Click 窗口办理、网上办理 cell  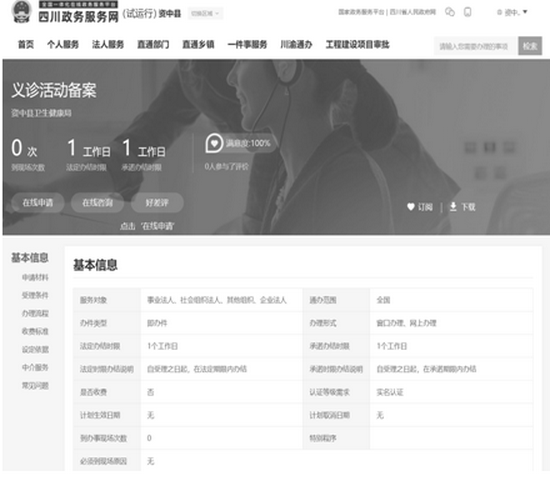tap(451, 323)
